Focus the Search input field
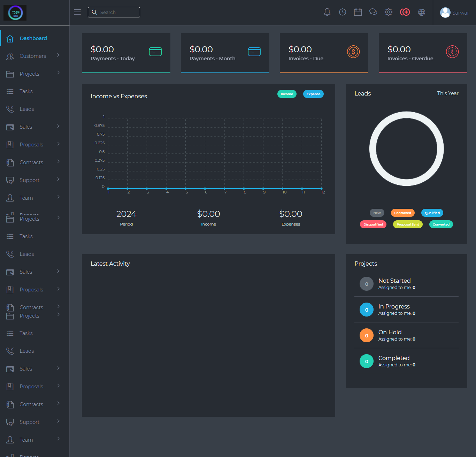 (x=114, y=12)
